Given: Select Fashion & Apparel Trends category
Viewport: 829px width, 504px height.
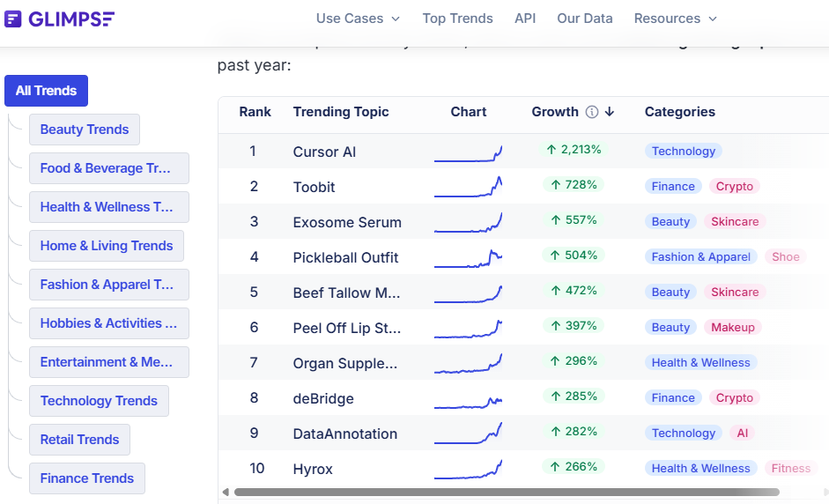Looking at the screenshot, I should coord(109,285).
